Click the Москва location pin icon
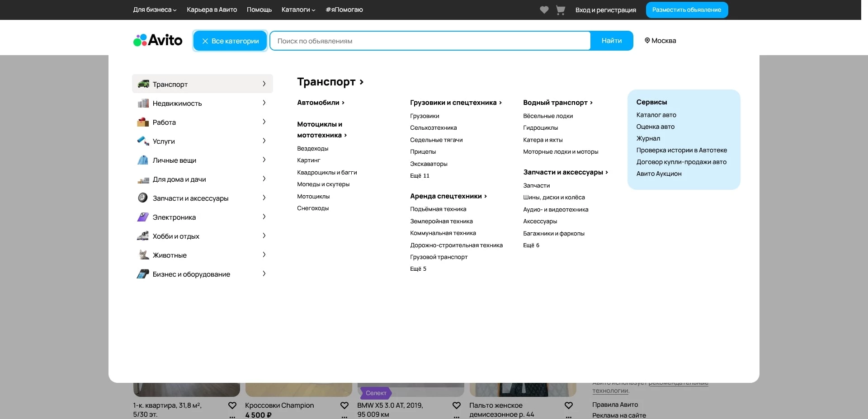Image resolution: width=868 pixels, height=419 pixels. pos(647,41)
